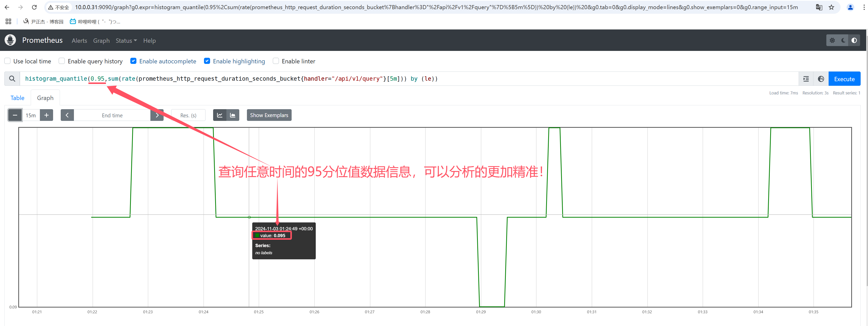Decrease the time range with the minus button
Viewport: 868px width, 326px height.
15,115
